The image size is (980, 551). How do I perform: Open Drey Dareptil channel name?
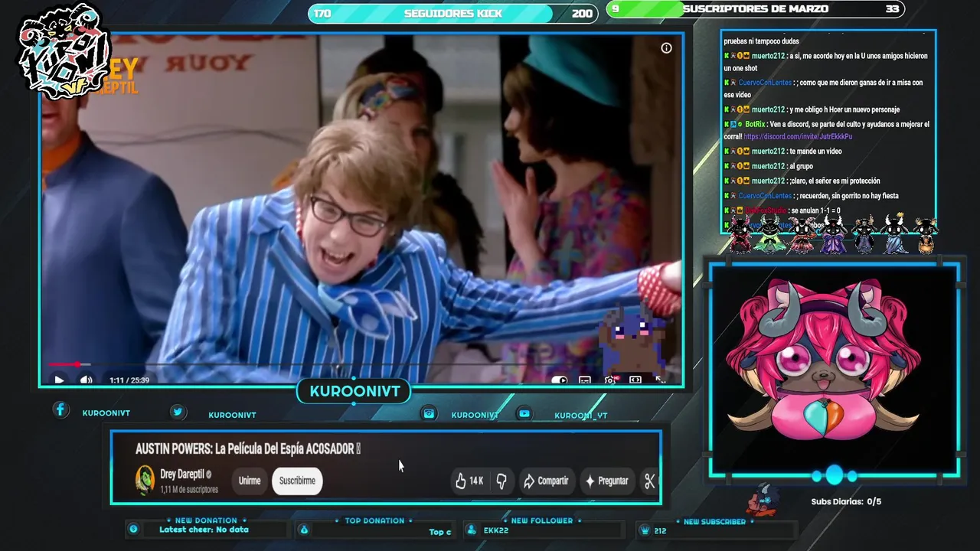[182, 474]
